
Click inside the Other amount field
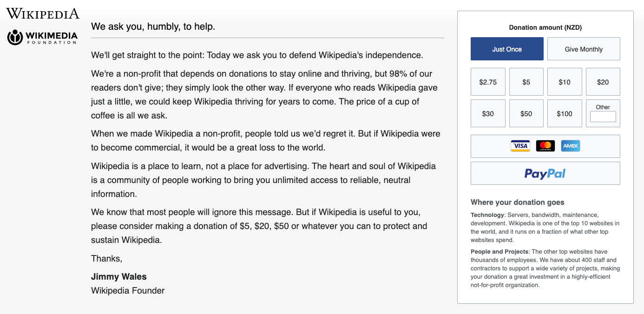(603, 117)
